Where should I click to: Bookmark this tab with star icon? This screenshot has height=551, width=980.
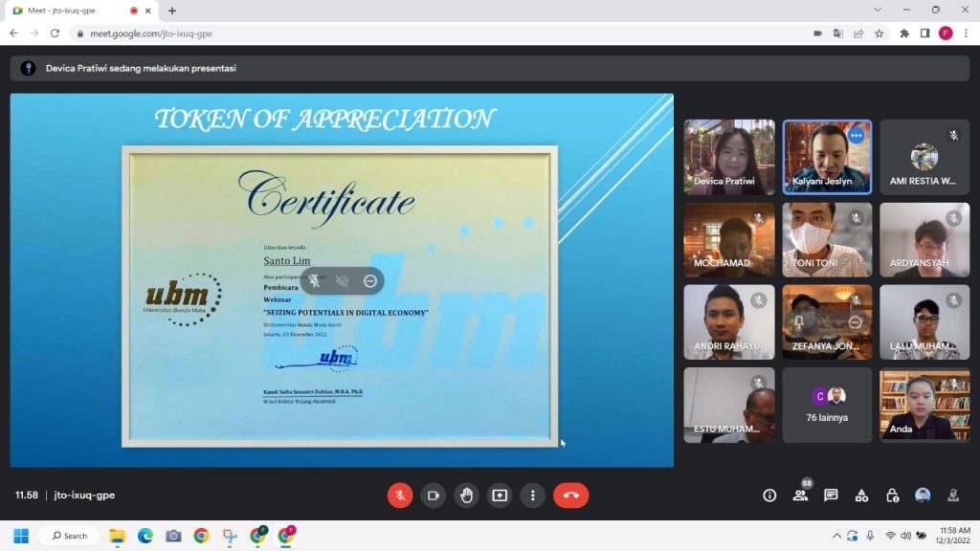tap(880, 33)
